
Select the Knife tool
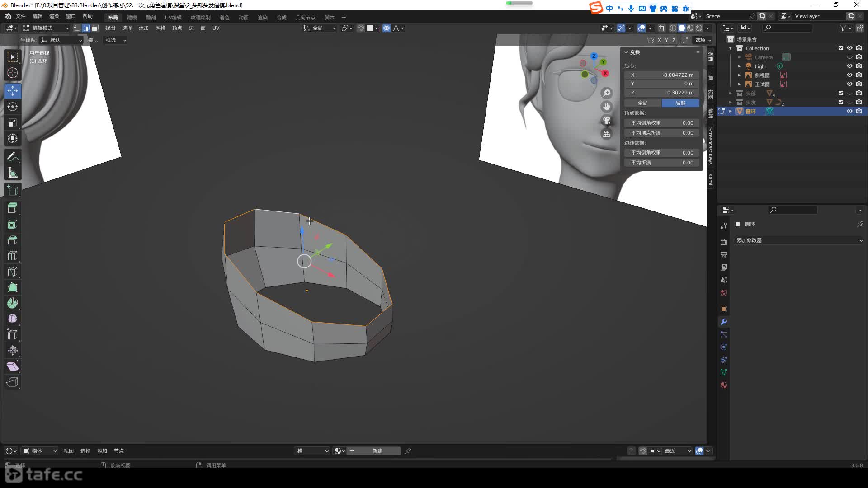click(x=13, y=272)
